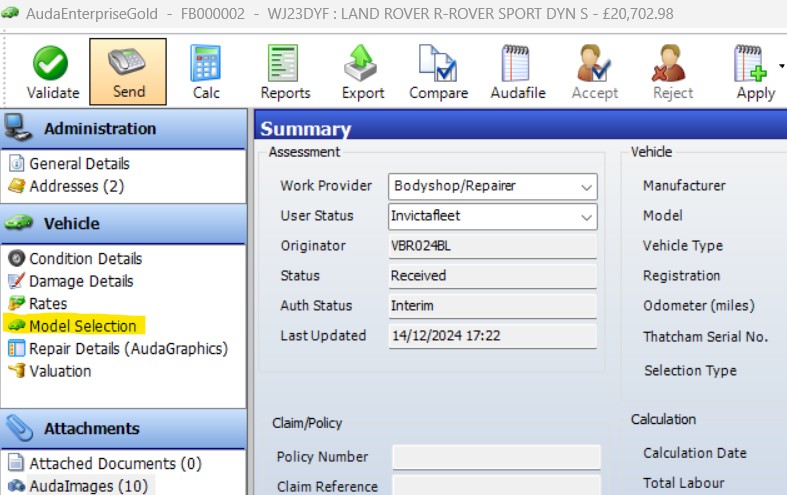This screenshot has height=495, width=787.
Task: Click the Status field showing Received
Action: click(492, 276)
